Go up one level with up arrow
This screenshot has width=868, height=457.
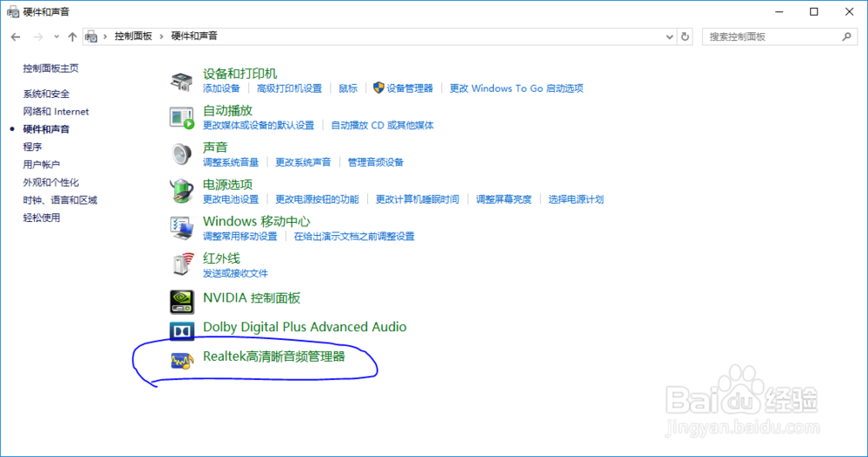click(x=73, y=37)
